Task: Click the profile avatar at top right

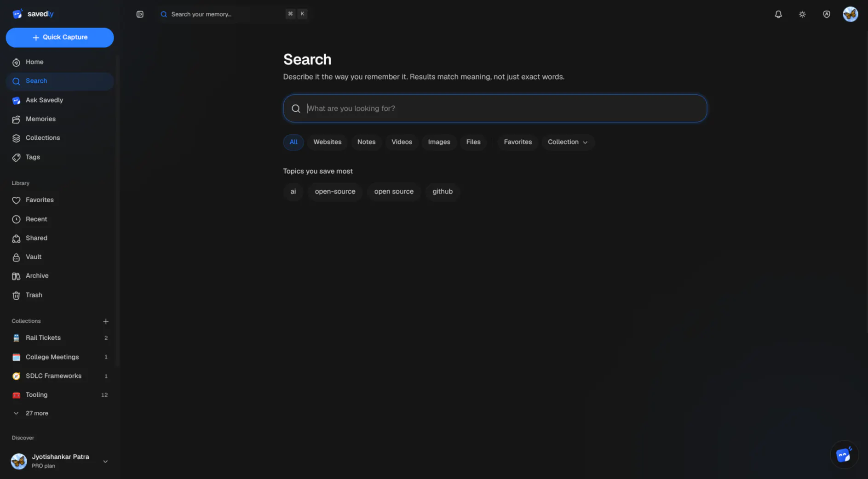Action: (850, 14)
